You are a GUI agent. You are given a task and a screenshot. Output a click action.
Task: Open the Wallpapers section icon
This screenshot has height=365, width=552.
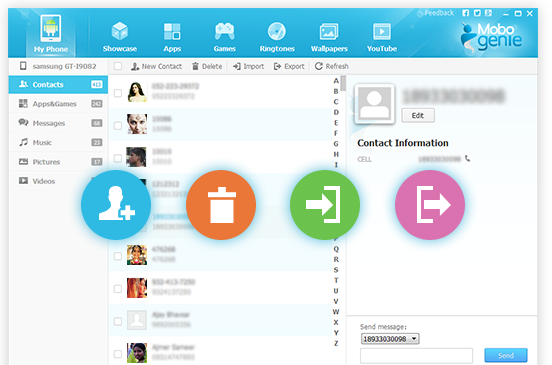pyautogui.click(x=329, y=31)
